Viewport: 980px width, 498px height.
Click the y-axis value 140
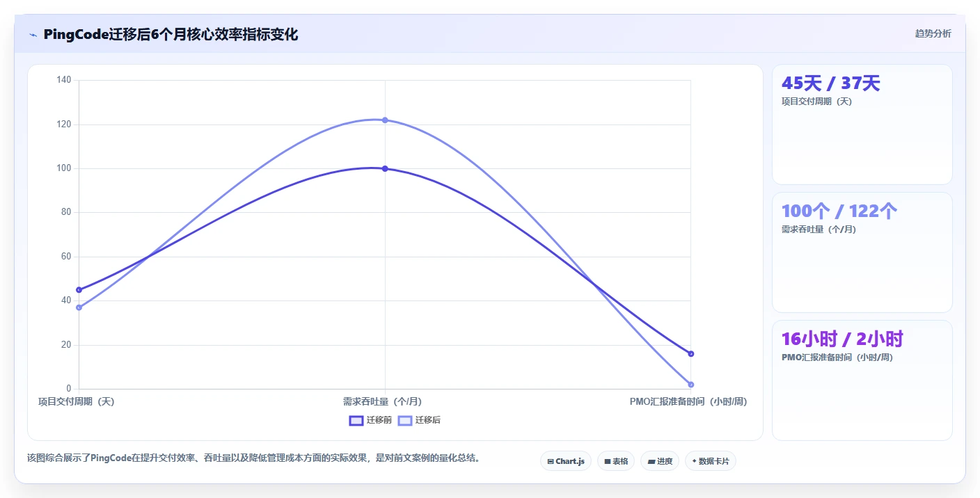[x=64, y=80]
